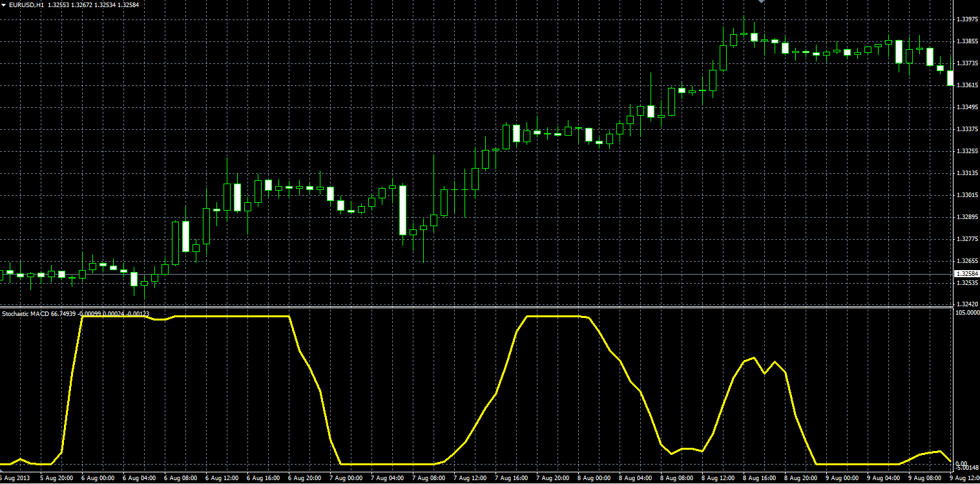Click the 7 Aug 12:00 time label

coord(470,479)
